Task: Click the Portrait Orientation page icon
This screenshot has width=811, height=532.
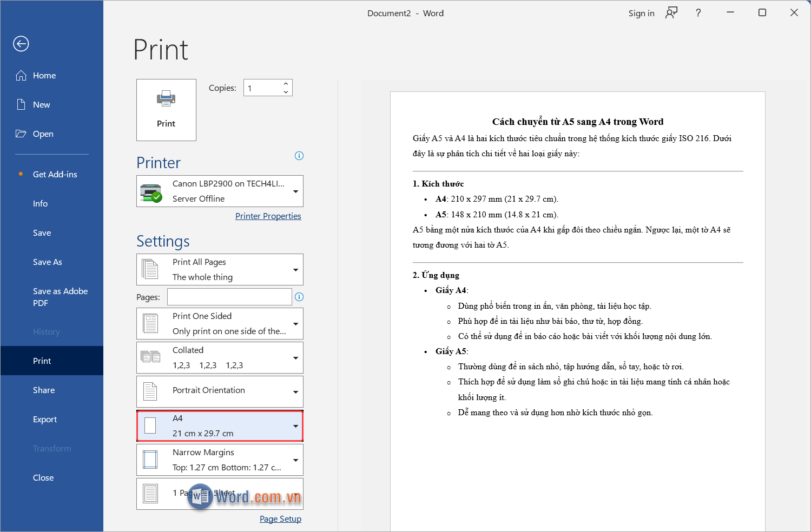Action: pos(150,391)
